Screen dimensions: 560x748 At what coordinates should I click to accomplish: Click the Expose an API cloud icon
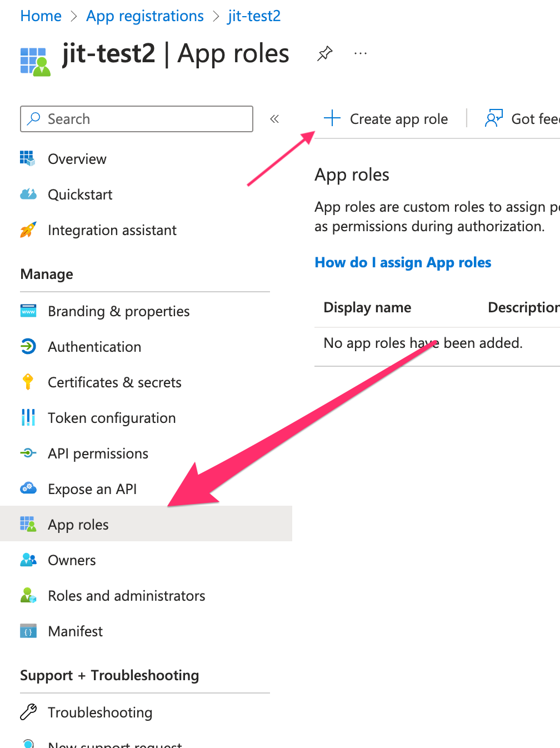28,489
